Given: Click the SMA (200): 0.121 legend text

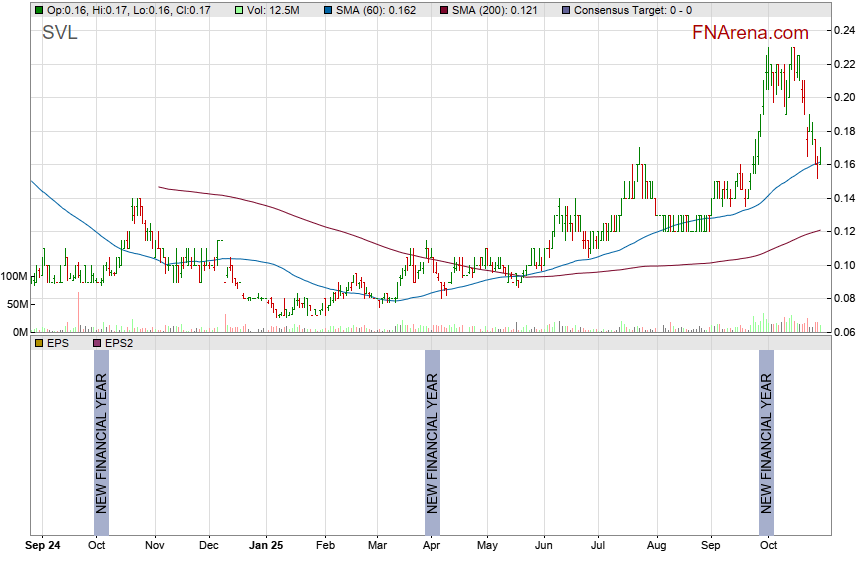Looking at the screenshot, I should pos(500,9).
